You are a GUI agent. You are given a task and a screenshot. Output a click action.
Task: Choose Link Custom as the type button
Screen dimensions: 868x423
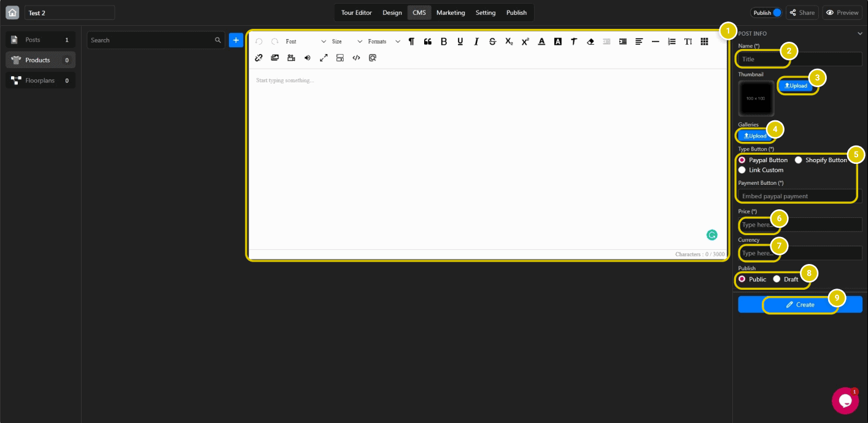(x=743, y=170)
